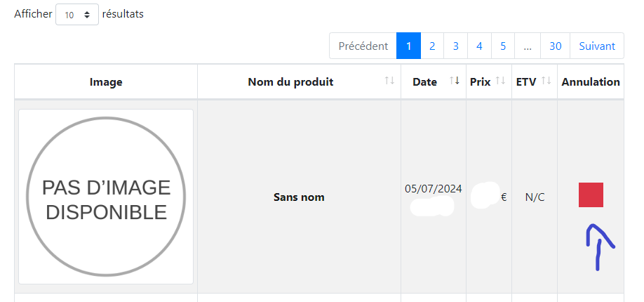Click the 'Pas d'image disponible' thumbnail

106,197
